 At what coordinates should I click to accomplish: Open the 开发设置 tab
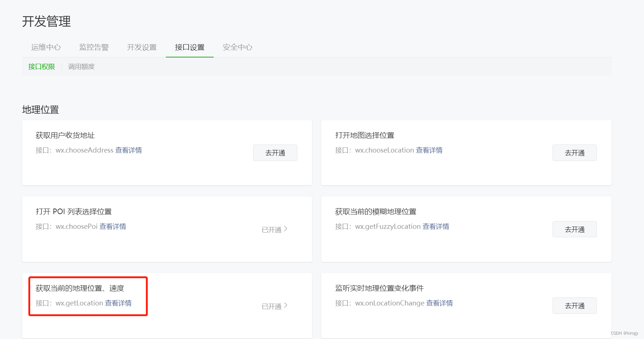click(142, 47)
